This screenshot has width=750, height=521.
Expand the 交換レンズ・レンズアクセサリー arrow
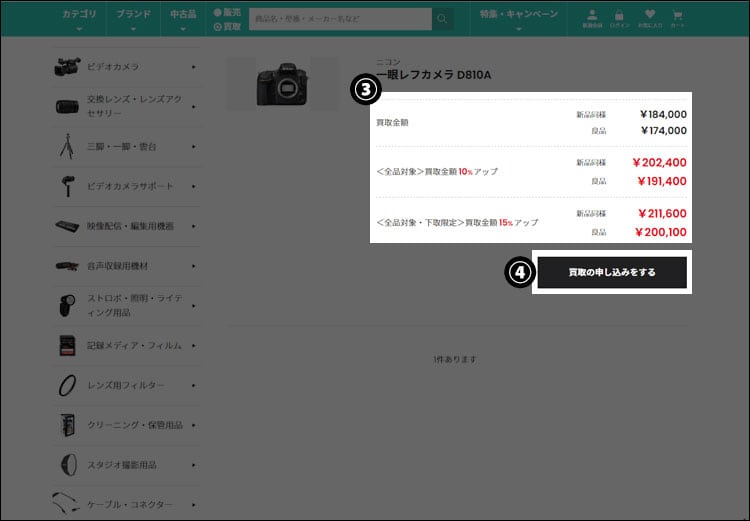pos(194,106)
